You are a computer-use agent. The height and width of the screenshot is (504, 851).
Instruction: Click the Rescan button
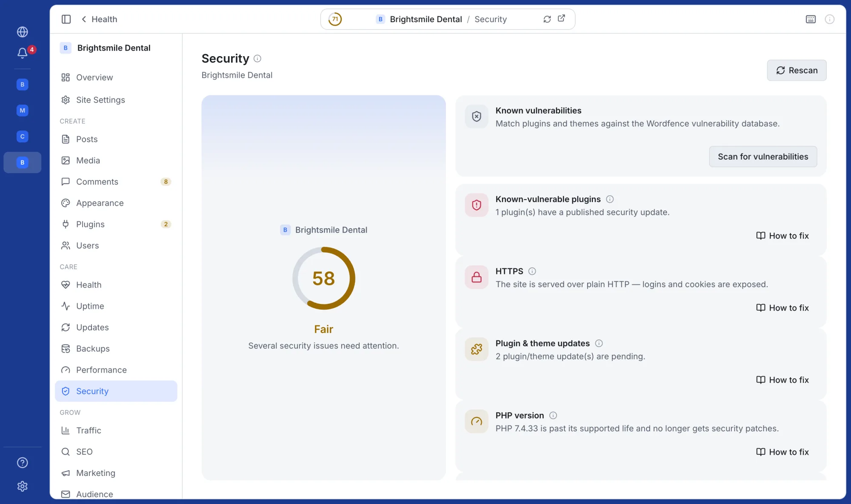click(x=797, y=70)
